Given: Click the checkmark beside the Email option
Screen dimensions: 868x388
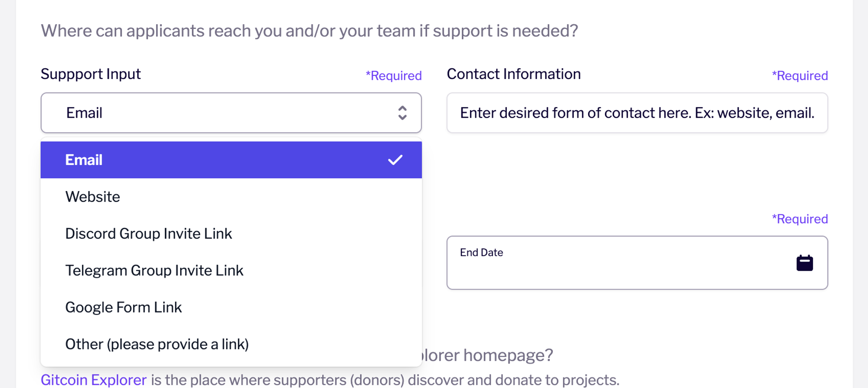Looking at the screenshot, I should point(395,160).
